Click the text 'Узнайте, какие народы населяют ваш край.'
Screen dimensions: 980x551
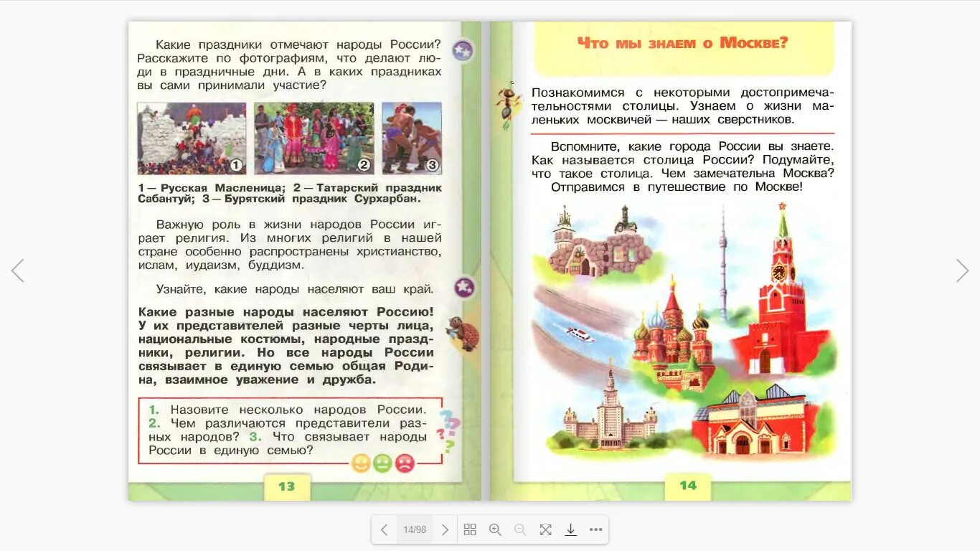coord(295,289)
